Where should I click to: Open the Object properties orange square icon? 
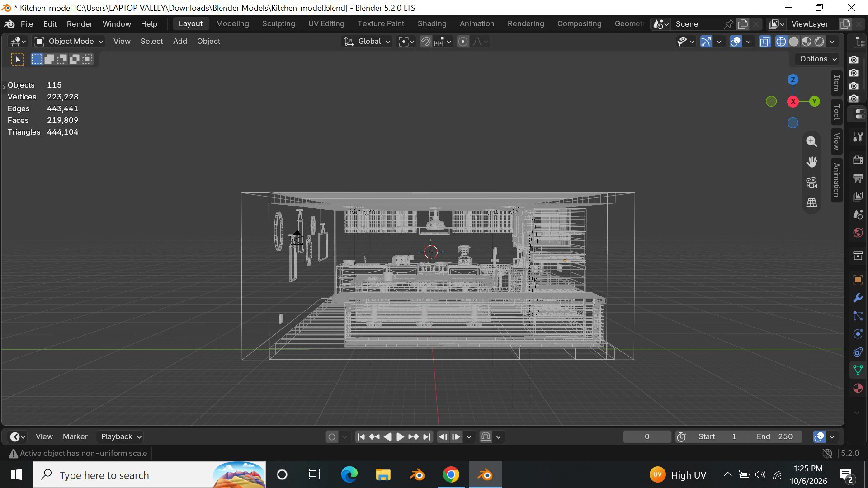[x=858, y=280]
